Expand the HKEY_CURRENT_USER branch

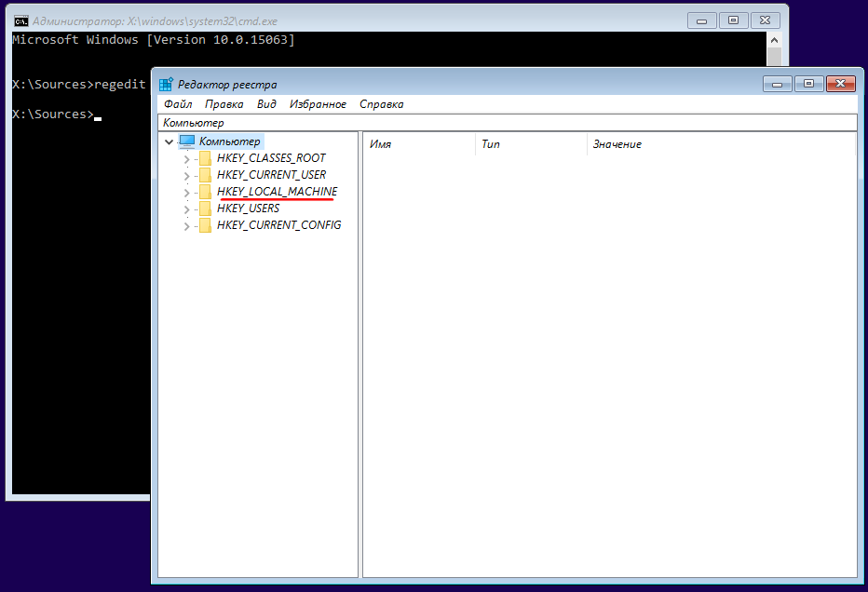[186, 176]
